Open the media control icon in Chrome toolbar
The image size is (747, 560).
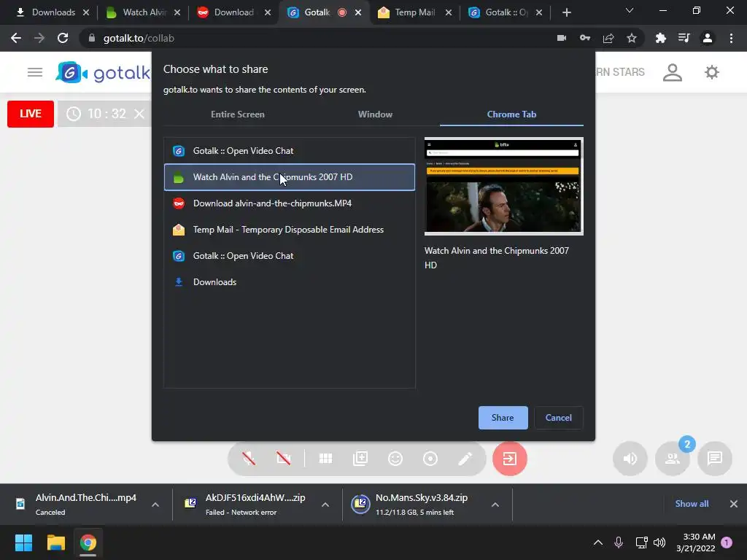click(x=684, y=38)
